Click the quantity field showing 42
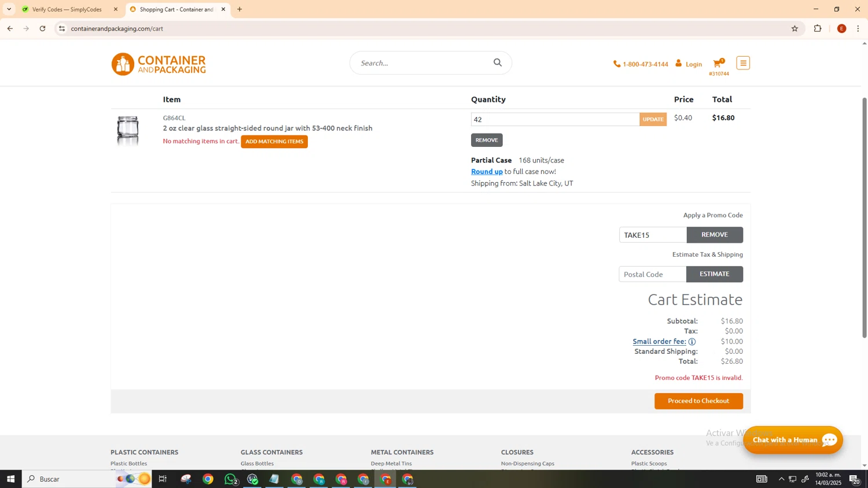 pyautogui.click(x=555, y=120)
